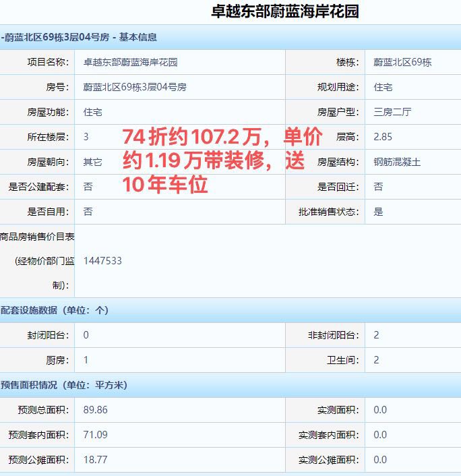Click the 商品房销售价目表 label

pos(37,236)
